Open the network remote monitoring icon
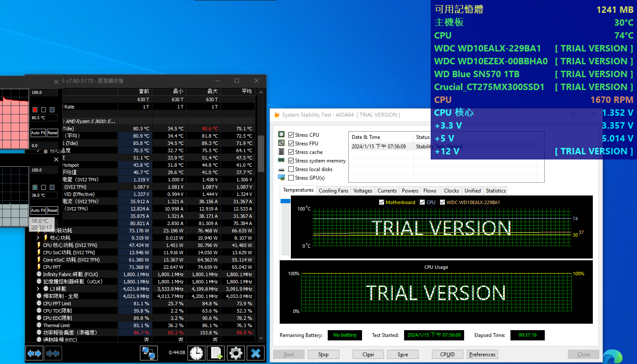This screenshot has height=364, width=637. click(x=149, y=353)
